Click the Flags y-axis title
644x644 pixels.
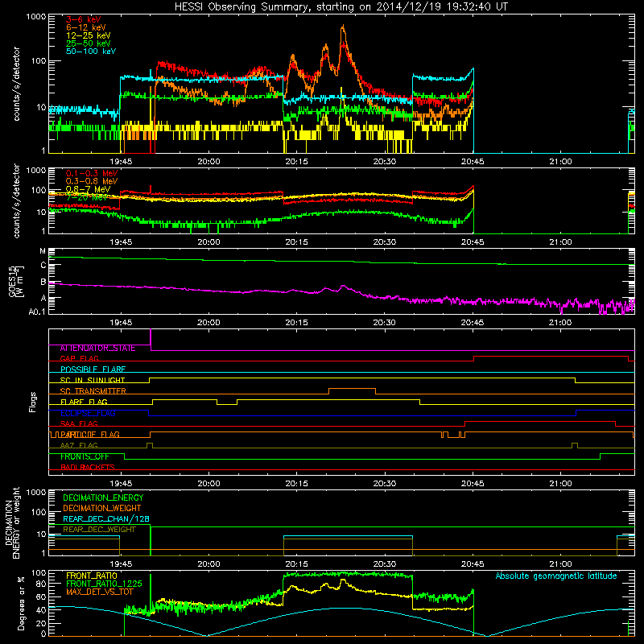coord(32,402)
